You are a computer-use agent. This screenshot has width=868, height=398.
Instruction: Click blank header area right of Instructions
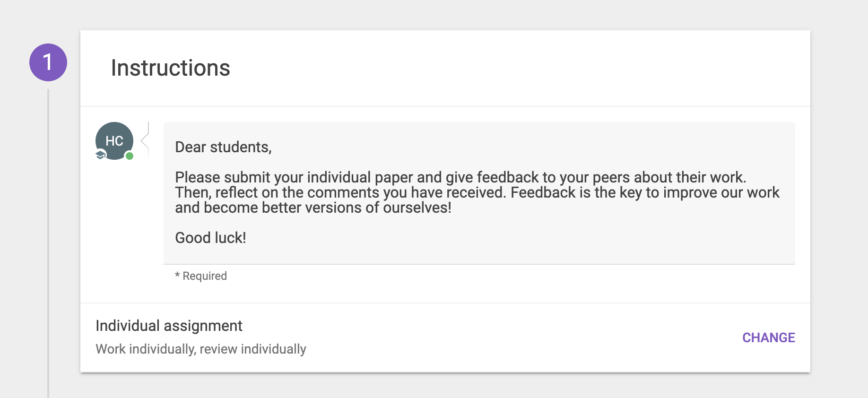point(520,68)
